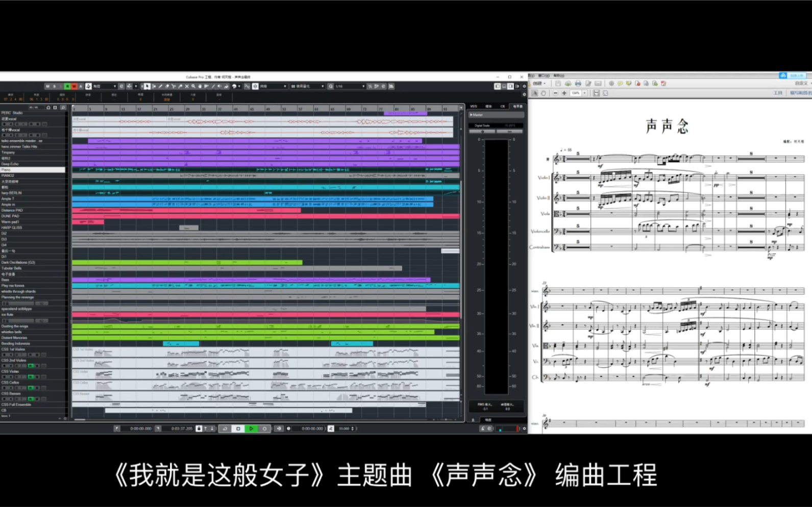Click the Iterative Quantize Q icon
This screenshot has height=507, width=812.
tap(331, 86)
